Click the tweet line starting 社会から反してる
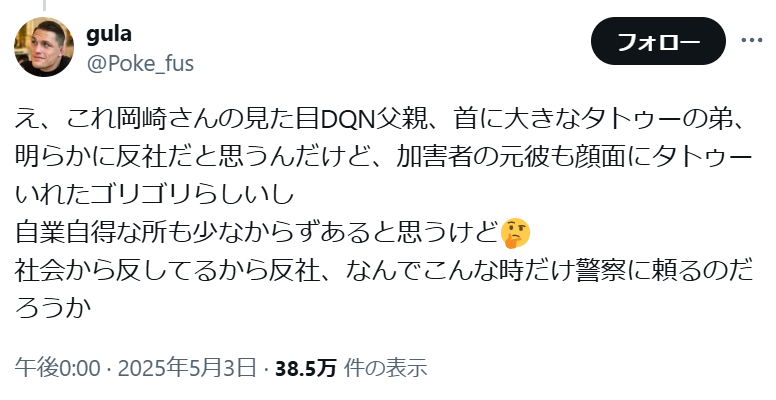The height and width of the screenshot is (400, 776). click(x=384, y=271)
